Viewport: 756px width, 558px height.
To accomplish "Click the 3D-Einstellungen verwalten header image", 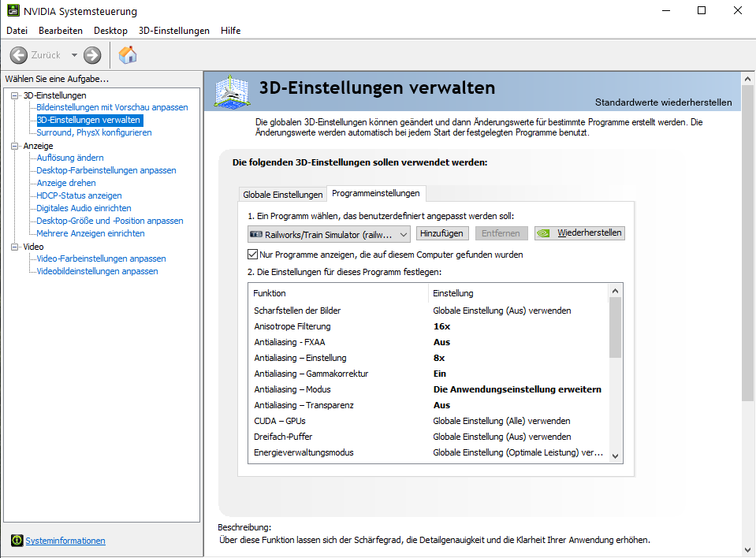I will [x=233, y=91].
